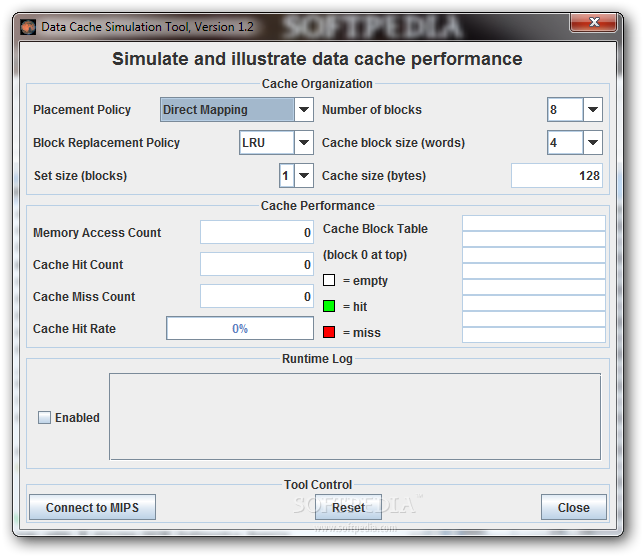Click the Connect to MIPS button

92,507
